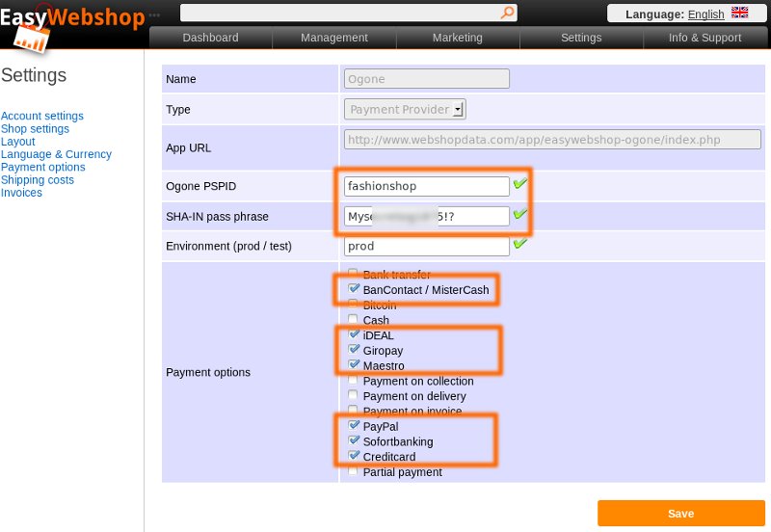Tick the Cash payment checkbox

click(353, 319)
